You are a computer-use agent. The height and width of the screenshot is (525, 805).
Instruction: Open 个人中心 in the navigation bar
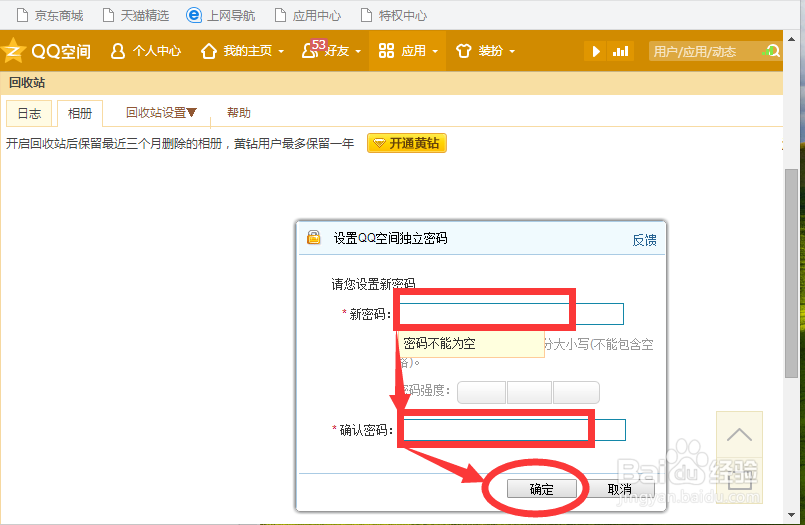point(146,51)
